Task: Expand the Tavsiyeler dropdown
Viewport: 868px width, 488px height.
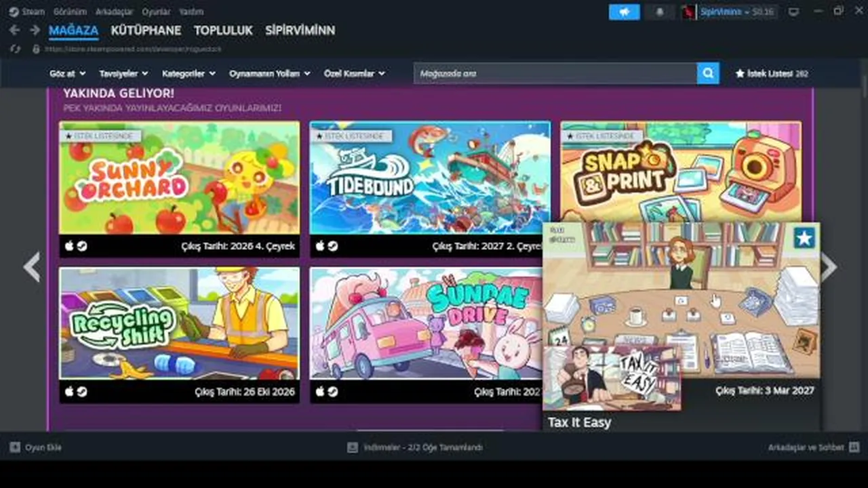Action: 123,73
